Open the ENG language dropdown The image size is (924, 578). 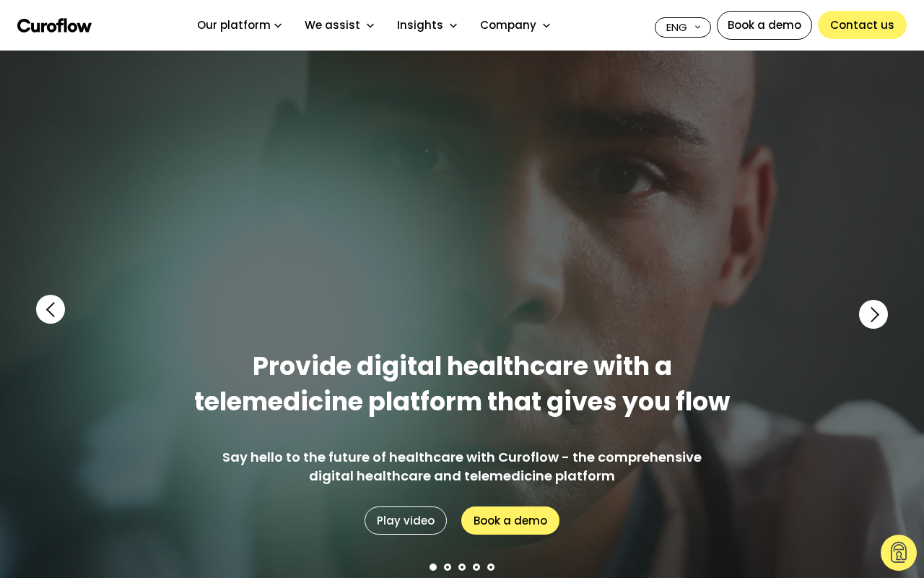click(683, 27)
